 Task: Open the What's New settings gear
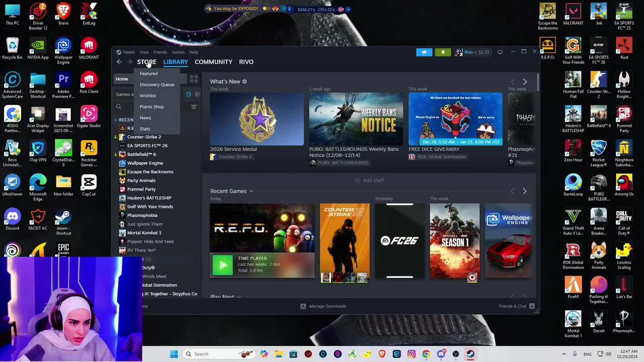[245, 81]
